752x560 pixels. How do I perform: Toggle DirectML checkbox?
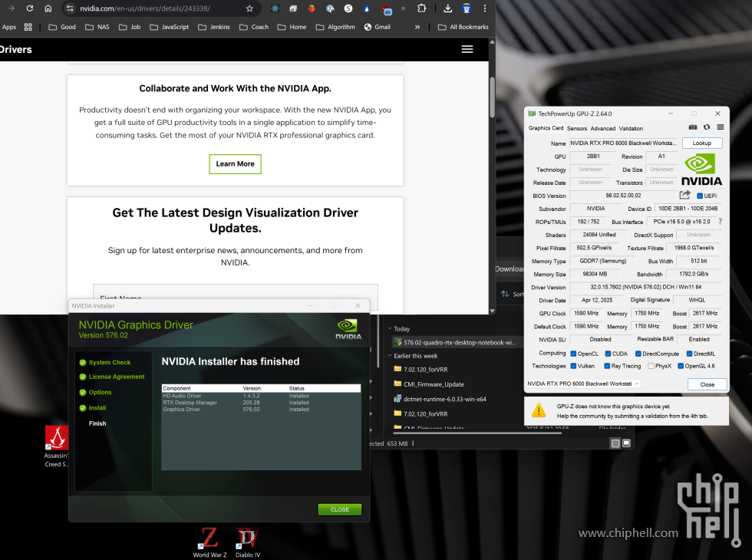point(689,354)
